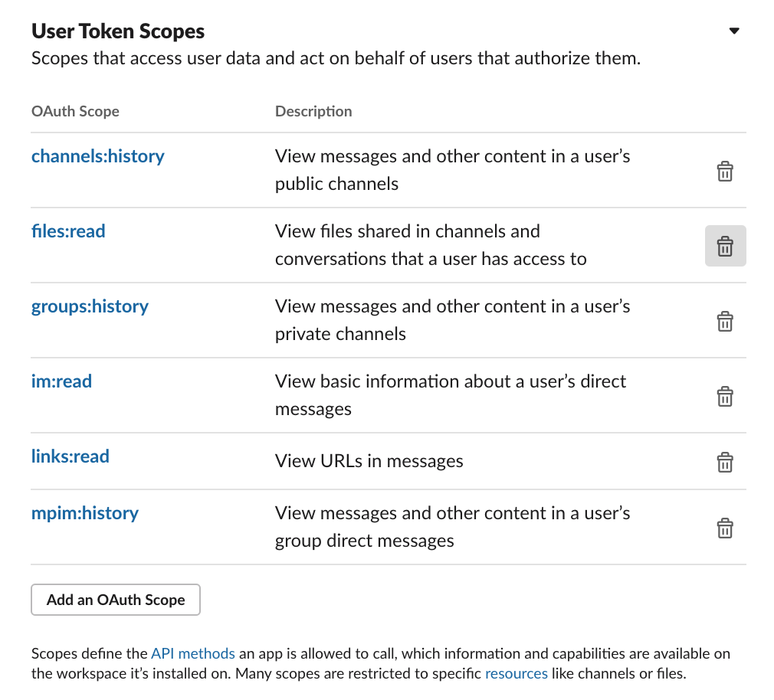This screenshot has width=774, height=700.
Task: Remove the mpim:history scope
Action: tap(725, 527)
